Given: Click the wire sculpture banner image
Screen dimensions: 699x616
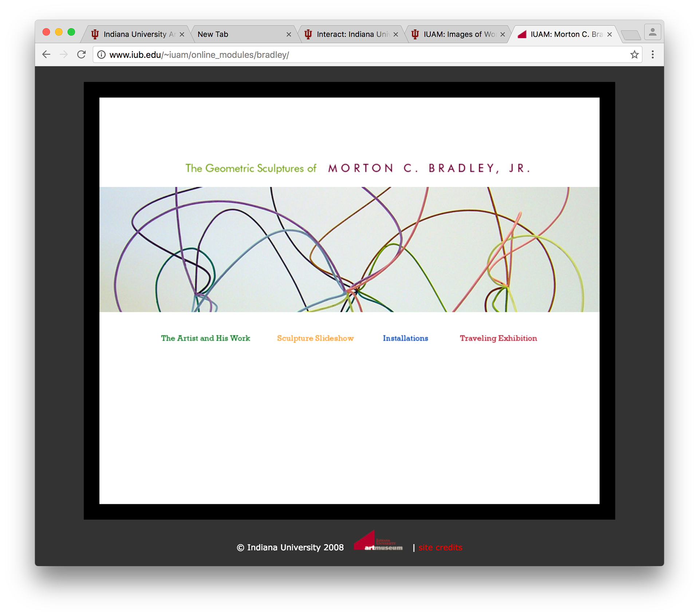Looking at the screenshot, I should tap(349, 249).
